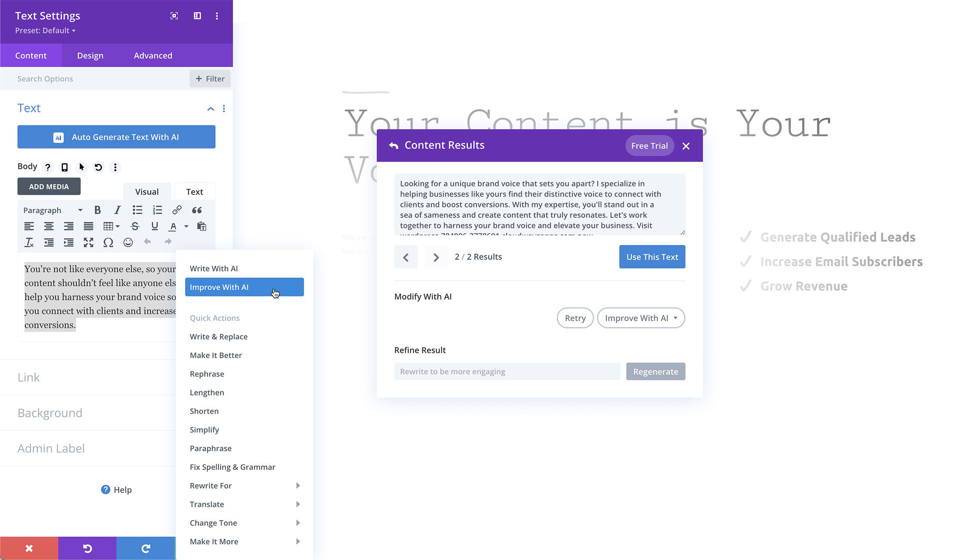Click the Italic formatting icon
The height and width of the screenshot is (560, 958).
point(118,210)
